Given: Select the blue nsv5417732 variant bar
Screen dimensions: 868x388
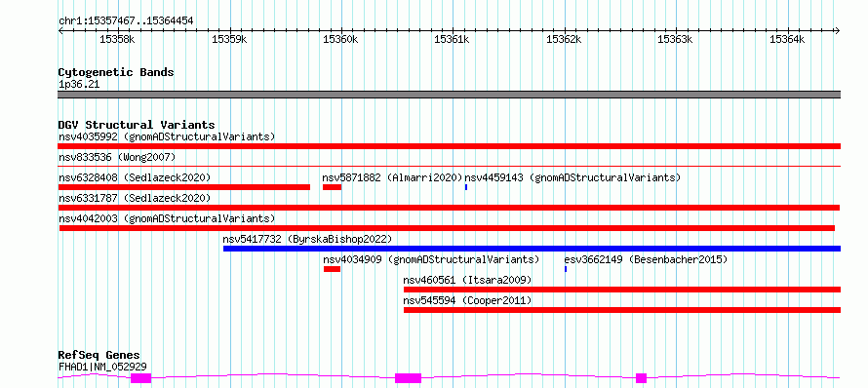Looking at the screenshot, I should tap(532, 249).
